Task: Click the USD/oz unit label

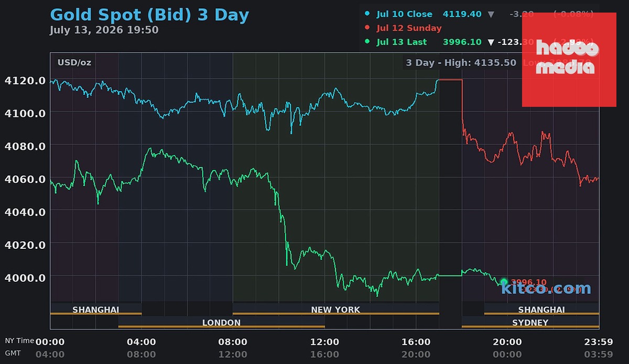Action: (74, 62)
